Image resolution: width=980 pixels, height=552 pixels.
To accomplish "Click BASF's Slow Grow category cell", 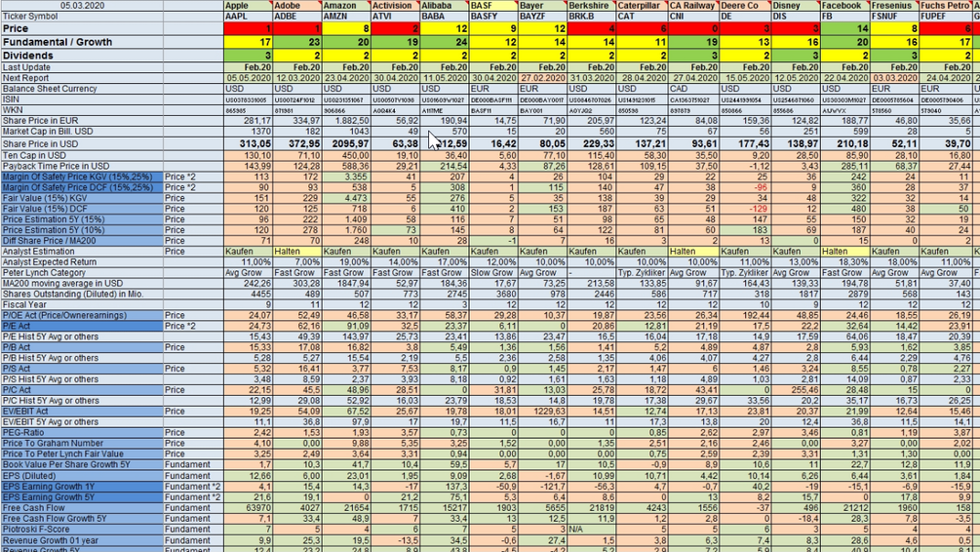I will pos(493,272).
